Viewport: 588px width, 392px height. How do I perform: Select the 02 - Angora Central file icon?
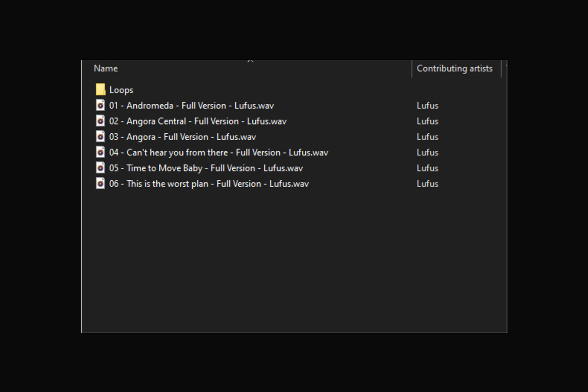coord(100,121)
